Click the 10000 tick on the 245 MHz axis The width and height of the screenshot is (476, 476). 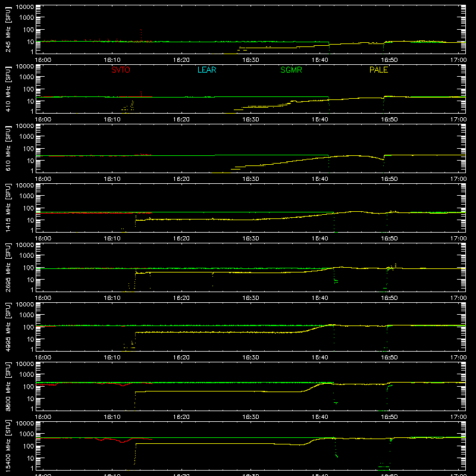(x=25, y=7)
